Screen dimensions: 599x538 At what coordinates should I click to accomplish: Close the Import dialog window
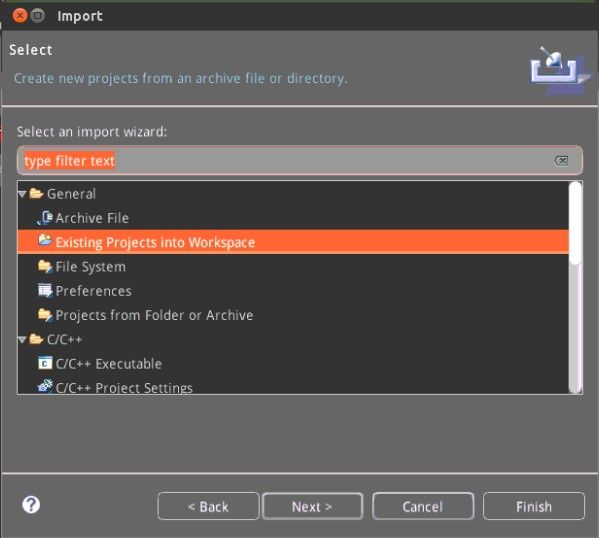(19, 16)
